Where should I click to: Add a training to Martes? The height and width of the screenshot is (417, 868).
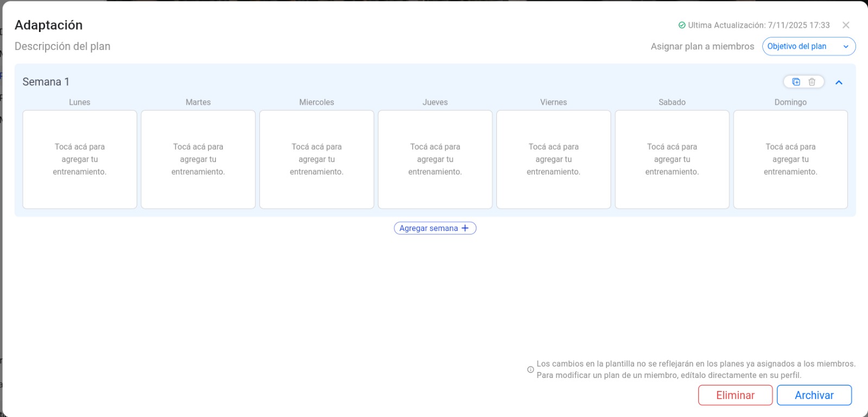point(198,159)
